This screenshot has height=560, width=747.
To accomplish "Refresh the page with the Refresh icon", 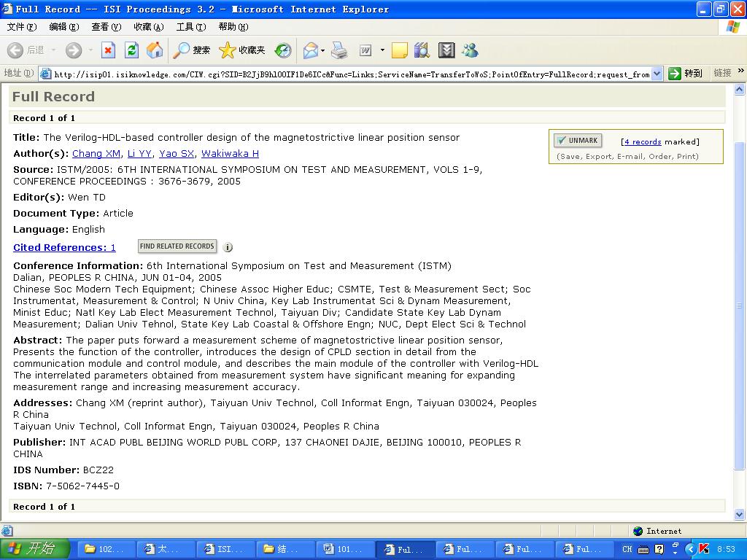I will click(131, 50).
